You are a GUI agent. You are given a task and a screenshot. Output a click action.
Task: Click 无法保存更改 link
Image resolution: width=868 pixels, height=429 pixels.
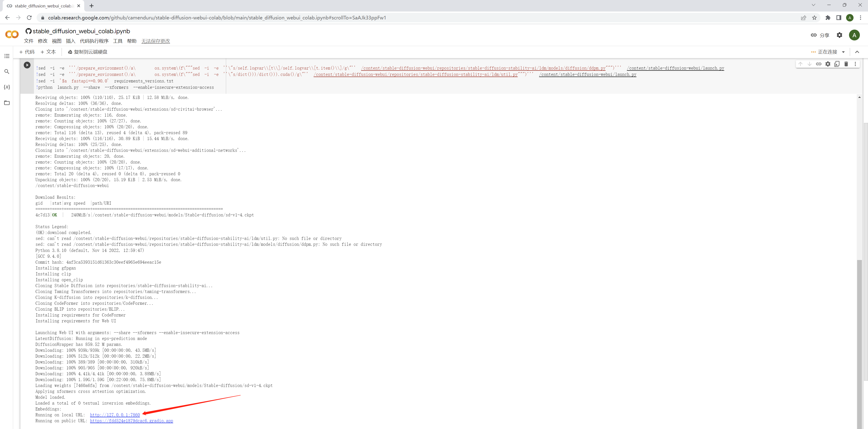(156, 41)
